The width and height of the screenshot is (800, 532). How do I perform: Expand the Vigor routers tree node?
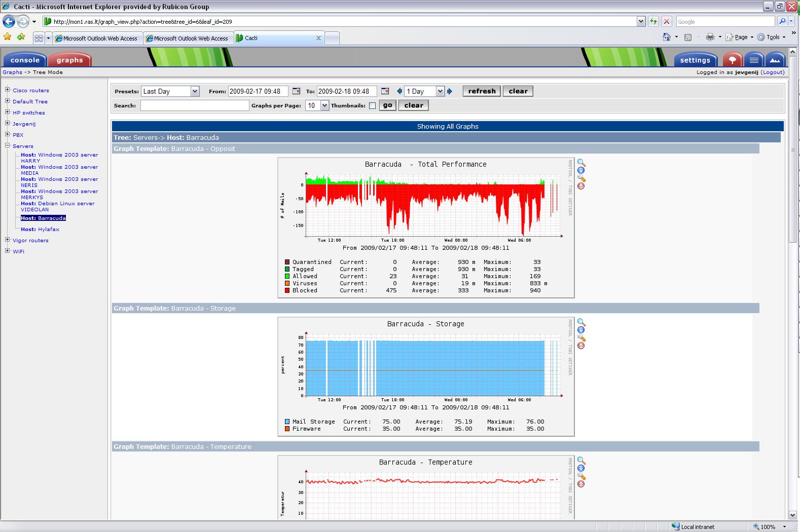pyautogui.click(x=8, y=240)
